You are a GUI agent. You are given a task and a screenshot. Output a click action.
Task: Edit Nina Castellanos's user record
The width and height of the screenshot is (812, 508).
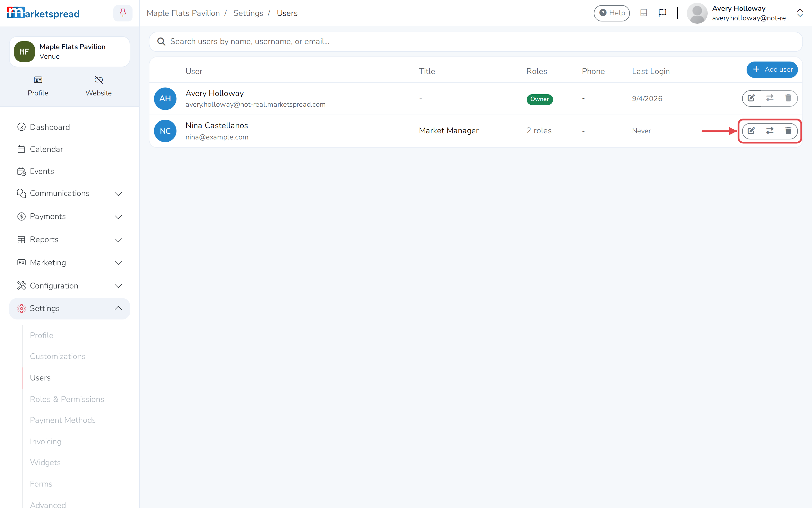[751, 131]
